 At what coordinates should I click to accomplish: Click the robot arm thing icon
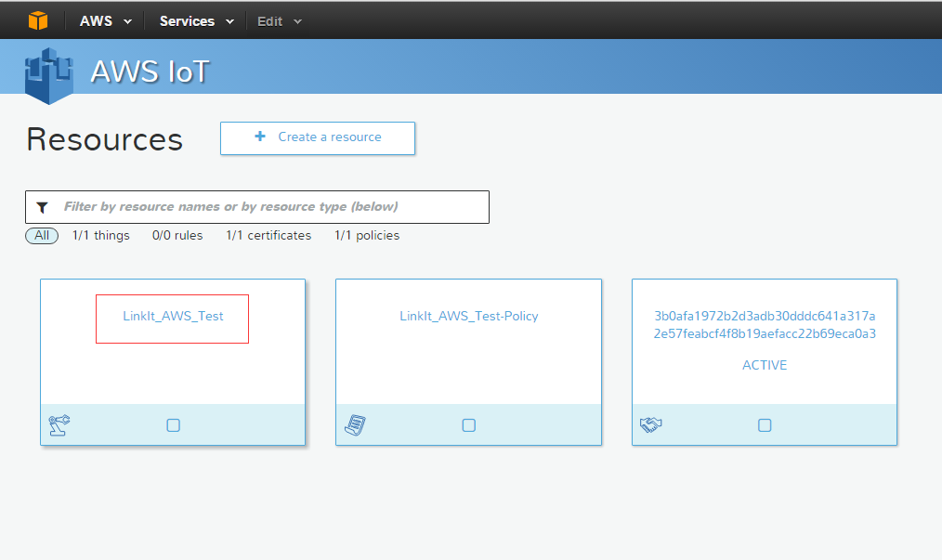pyautogui.click(x=59, y=424)
